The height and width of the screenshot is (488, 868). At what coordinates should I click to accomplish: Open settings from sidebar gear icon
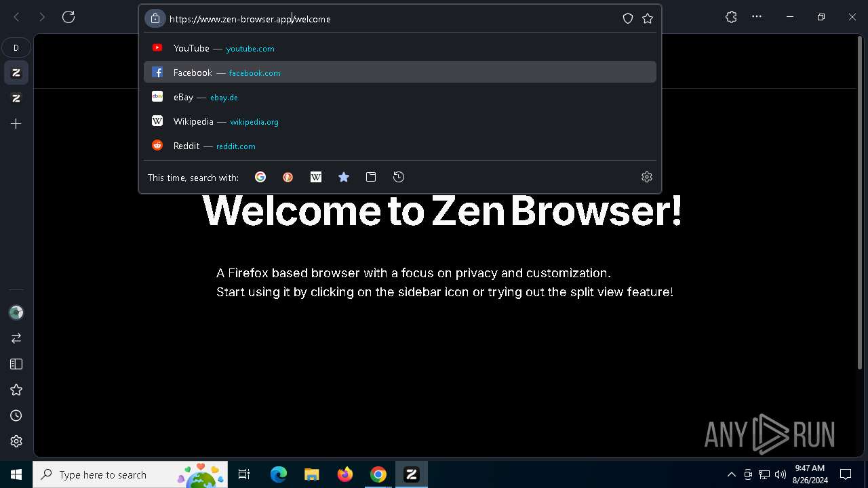16,441
